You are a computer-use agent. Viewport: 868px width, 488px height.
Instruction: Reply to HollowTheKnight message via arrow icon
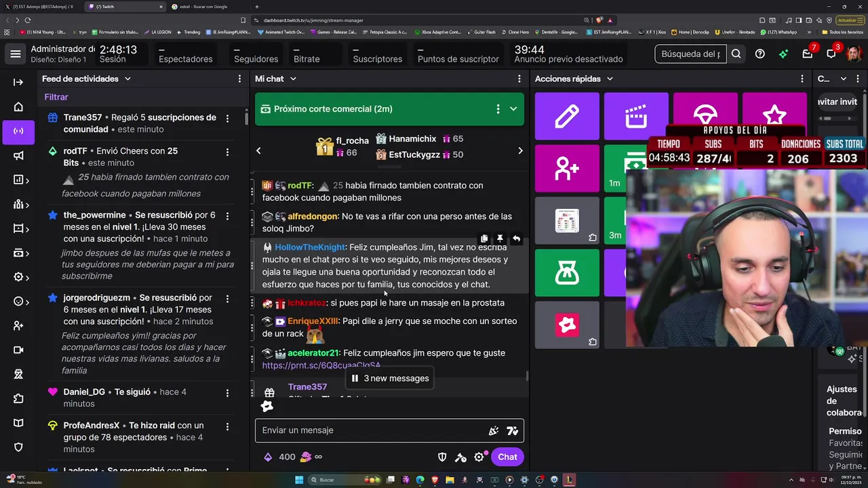516,239
